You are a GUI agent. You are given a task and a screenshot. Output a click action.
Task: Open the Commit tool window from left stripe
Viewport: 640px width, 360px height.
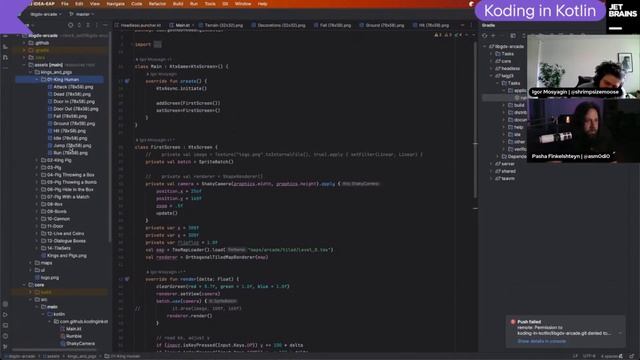coord(5,47)
